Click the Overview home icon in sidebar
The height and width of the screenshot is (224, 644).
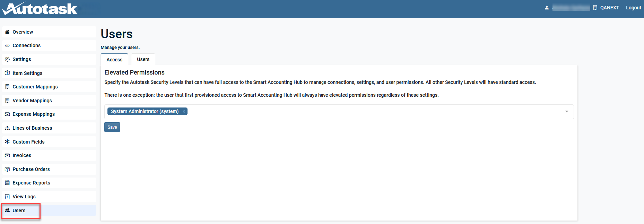tap(7, 32)
